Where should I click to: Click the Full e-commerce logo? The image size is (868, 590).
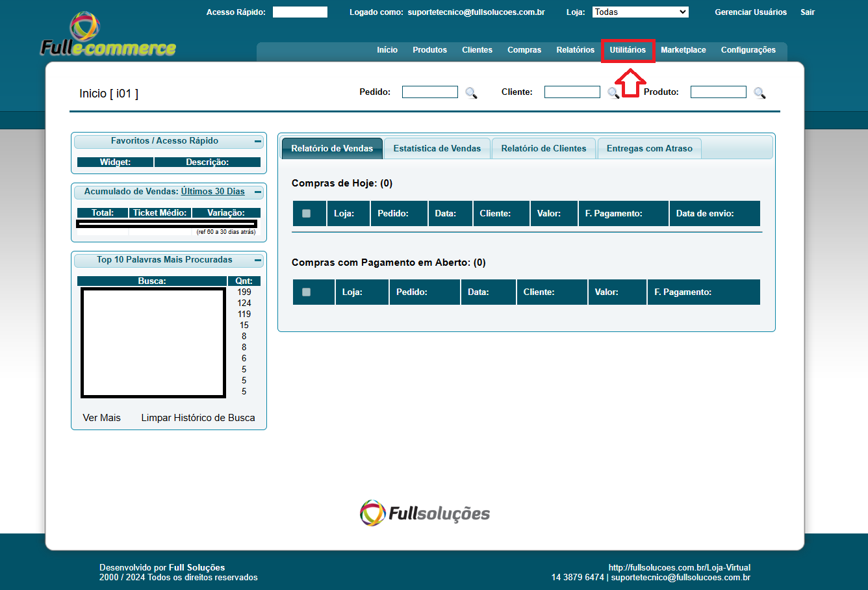click(108, 34)
